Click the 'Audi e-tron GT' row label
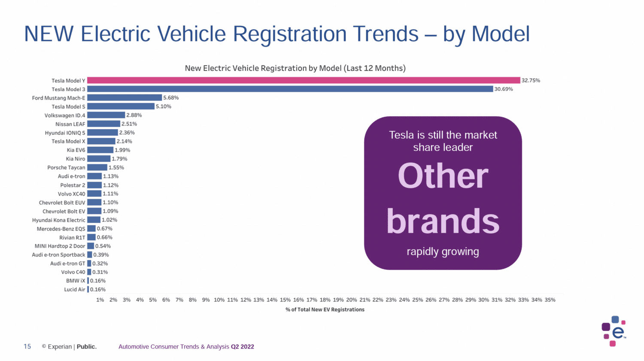The width and height of the screenshot is (644, 361). coord(68,264)
